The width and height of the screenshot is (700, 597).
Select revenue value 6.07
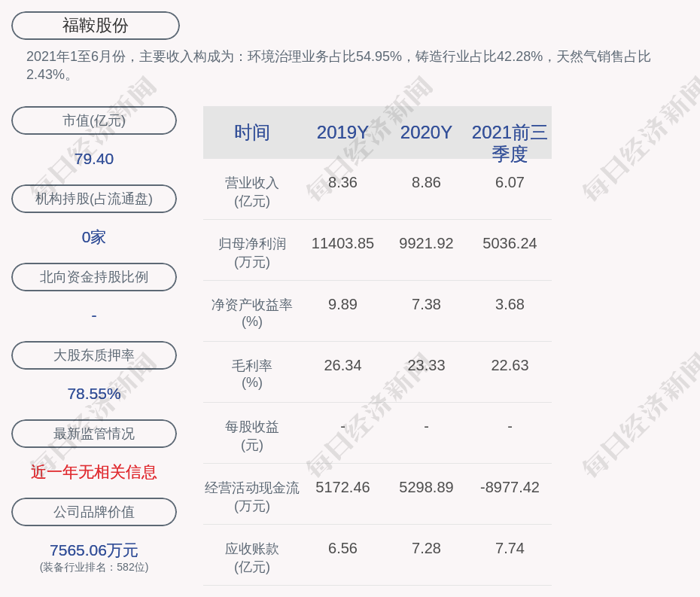click(510, 183)
